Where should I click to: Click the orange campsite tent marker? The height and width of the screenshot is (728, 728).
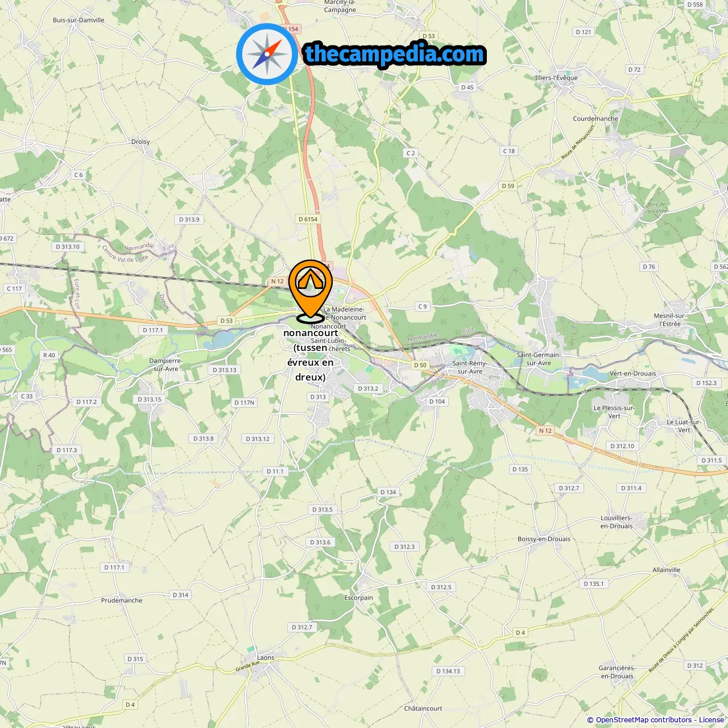pyautogui.click(x=311, y=291)
